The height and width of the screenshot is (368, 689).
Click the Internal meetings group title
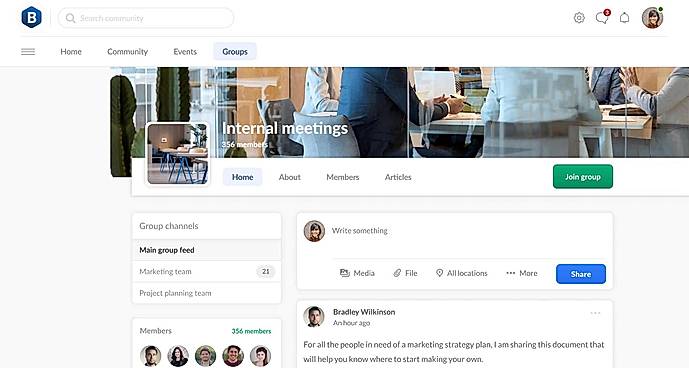pos(285,128)
